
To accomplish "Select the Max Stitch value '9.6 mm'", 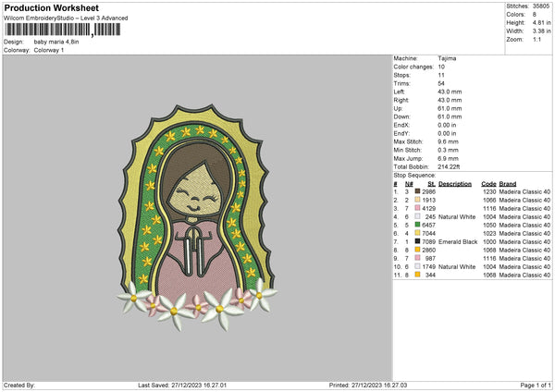I will pyautogui.click(x=448, y=141).
